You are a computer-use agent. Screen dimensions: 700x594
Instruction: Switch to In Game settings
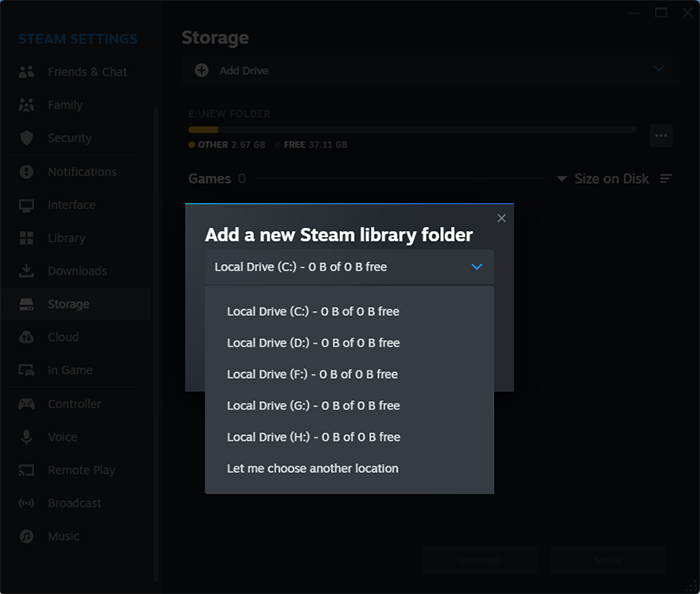(x=76, y=370)
